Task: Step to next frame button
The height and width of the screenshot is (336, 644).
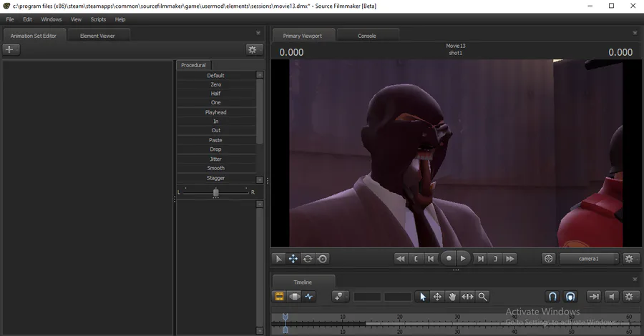Action: [481, 259]
